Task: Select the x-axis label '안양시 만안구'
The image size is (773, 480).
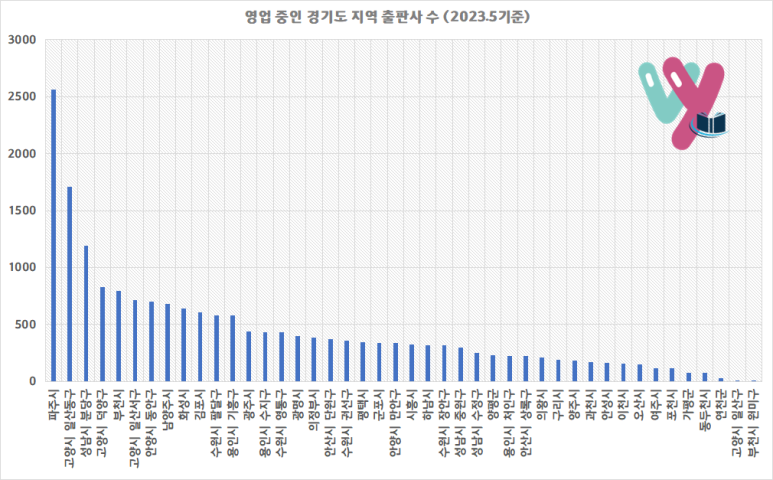Action: point(395,422)
